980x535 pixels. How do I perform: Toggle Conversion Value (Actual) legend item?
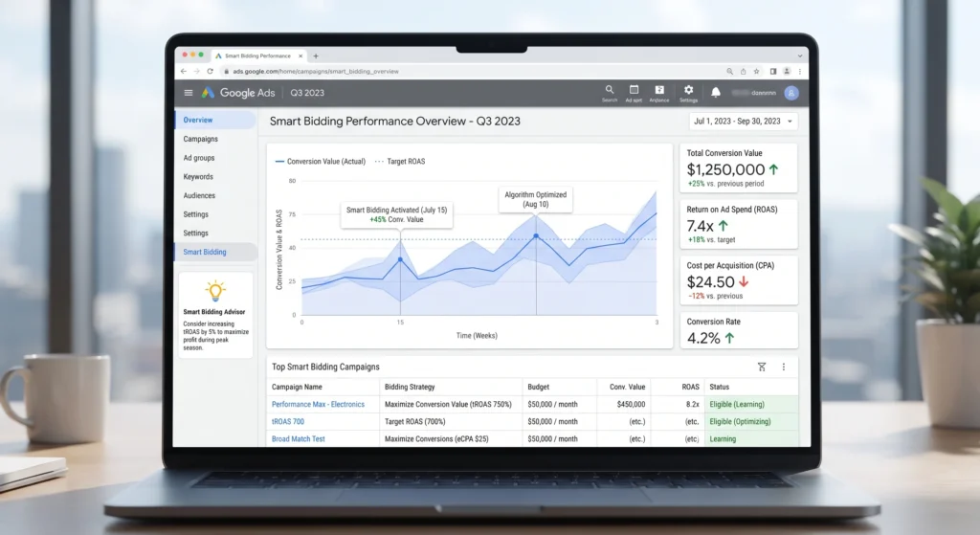(x=320, y=161)
